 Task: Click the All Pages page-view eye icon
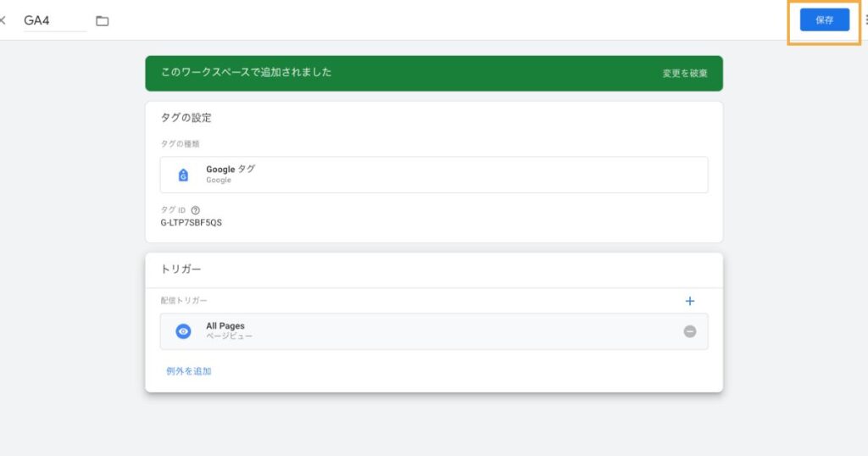[x=183, y=331]
